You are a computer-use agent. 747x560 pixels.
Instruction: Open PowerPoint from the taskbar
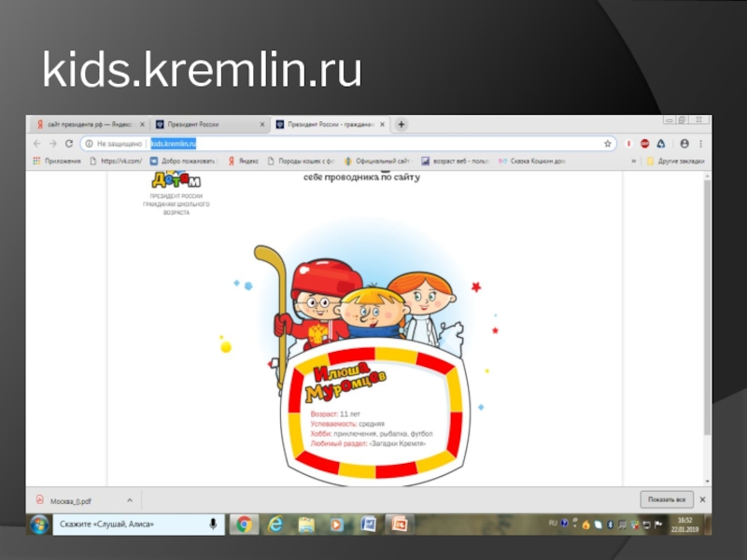click(x=400, y=524)
